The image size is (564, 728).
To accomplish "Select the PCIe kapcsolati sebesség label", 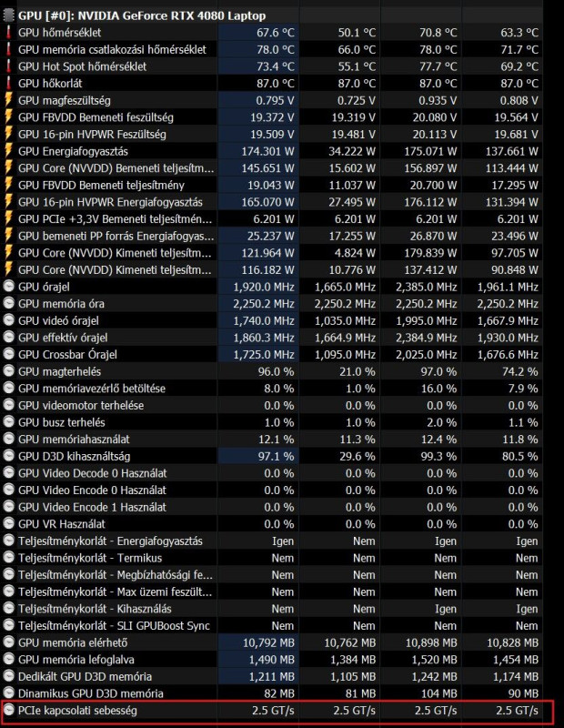I will click(77, 711).
